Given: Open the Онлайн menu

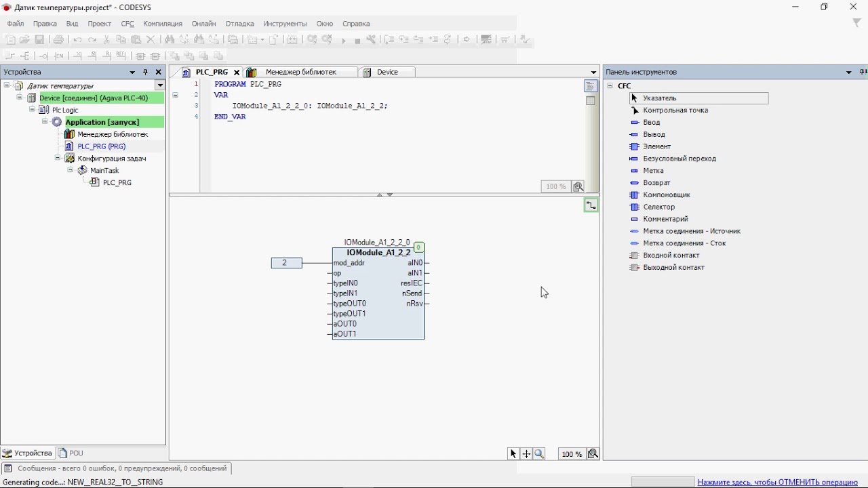Looking at the screenshot, I should point(203,24).
